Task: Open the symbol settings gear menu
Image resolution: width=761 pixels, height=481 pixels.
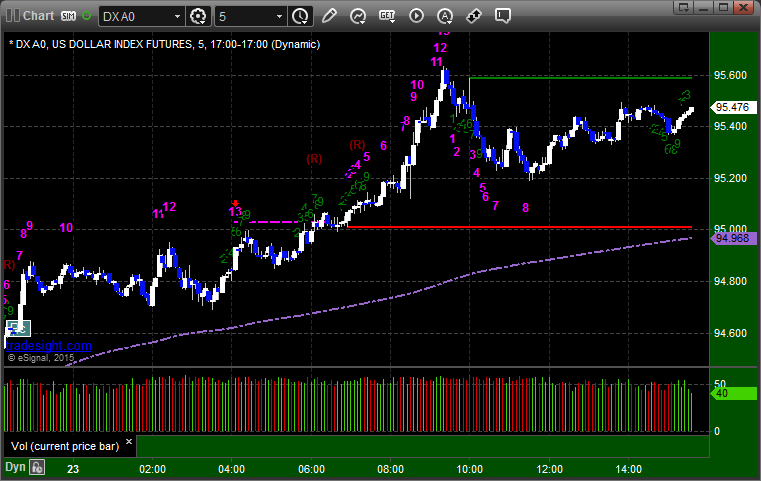Action: coord(198,17)
